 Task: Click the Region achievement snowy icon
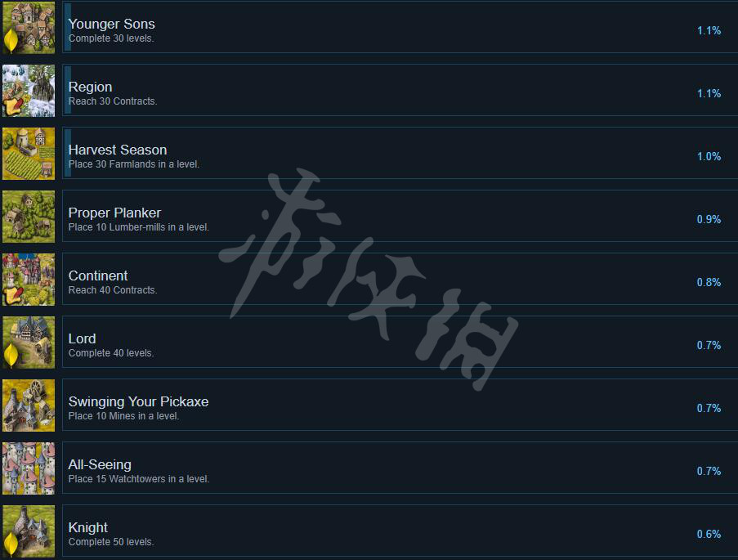pyautogui.click(x=29, y=91)
